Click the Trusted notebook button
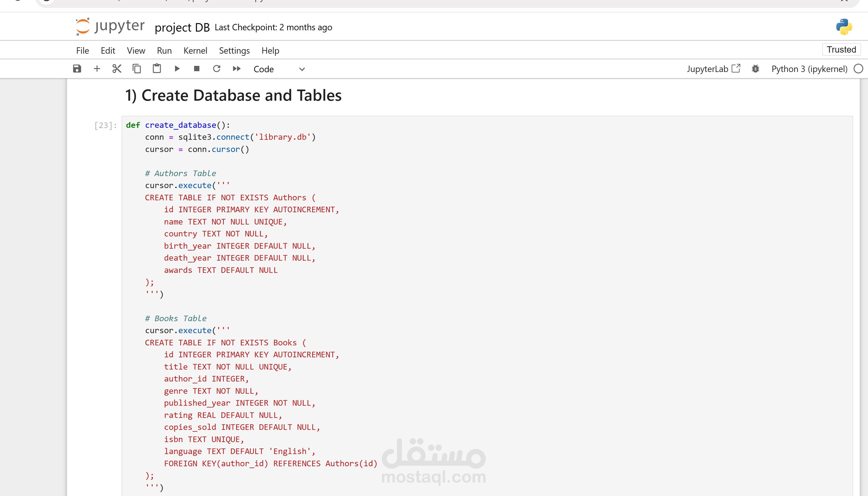 (x=841, y=50)
